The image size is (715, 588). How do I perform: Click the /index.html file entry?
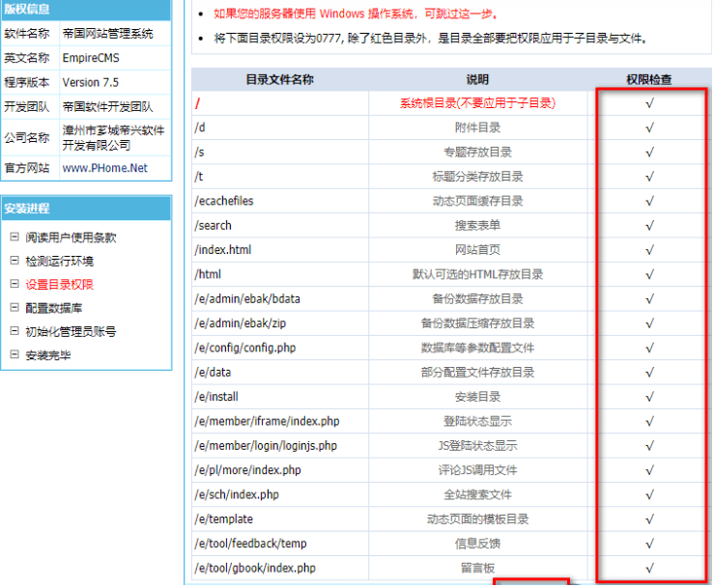point(223,250)
